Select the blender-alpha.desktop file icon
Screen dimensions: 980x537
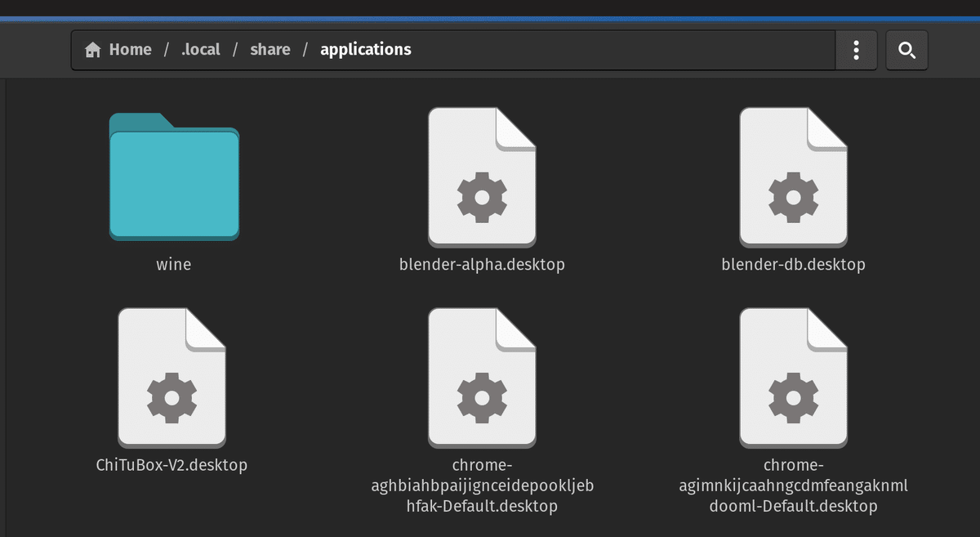click(x=482, y=177)
